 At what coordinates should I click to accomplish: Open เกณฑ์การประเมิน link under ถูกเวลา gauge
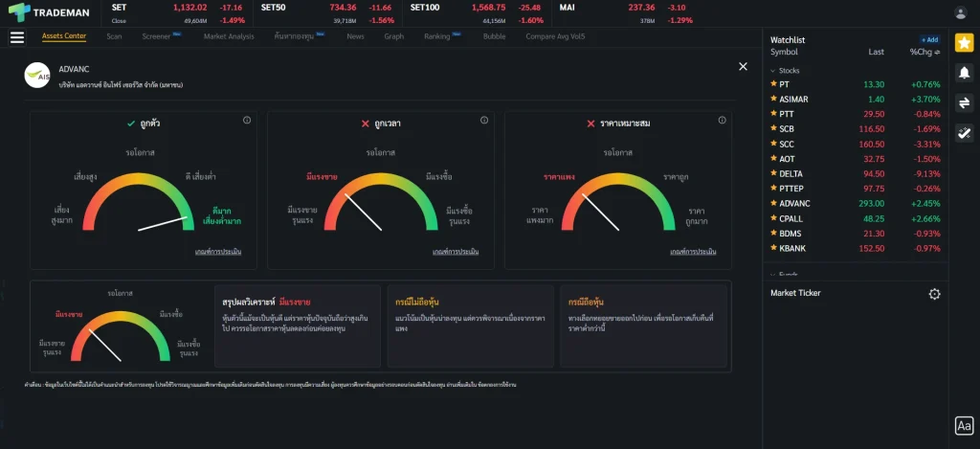[x=455, y=252]
